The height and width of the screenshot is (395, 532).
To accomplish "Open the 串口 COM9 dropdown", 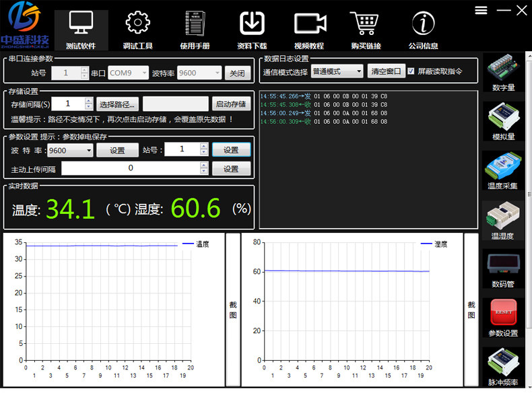I will click(128, 73).
